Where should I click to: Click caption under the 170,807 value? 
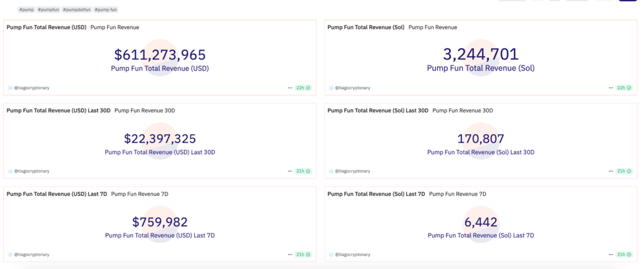tap(481, 152)
